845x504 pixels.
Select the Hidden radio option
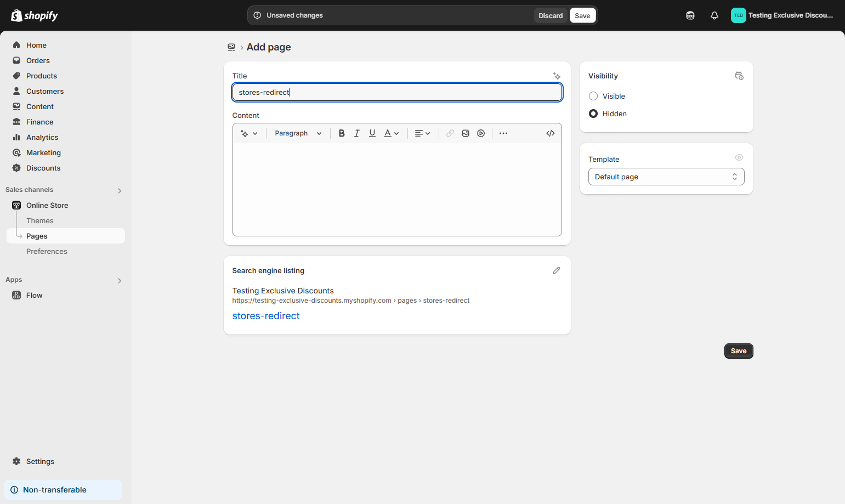593,114
